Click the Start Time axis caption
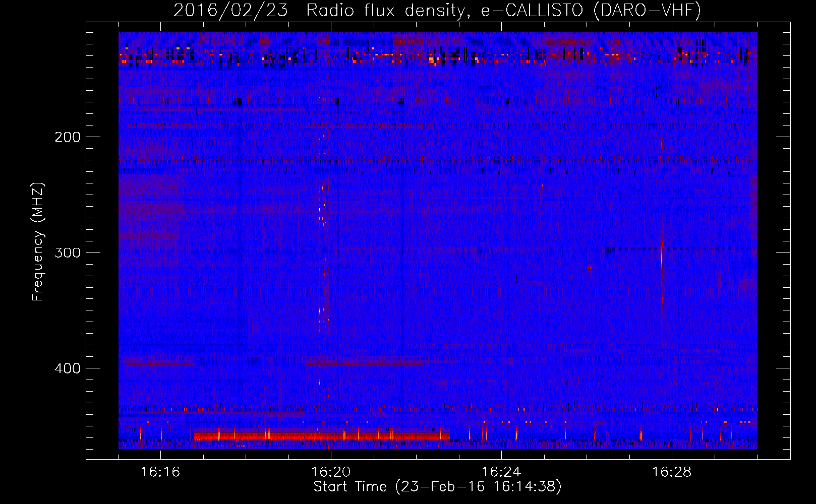The image size is (816, 504). click(437, 487)
